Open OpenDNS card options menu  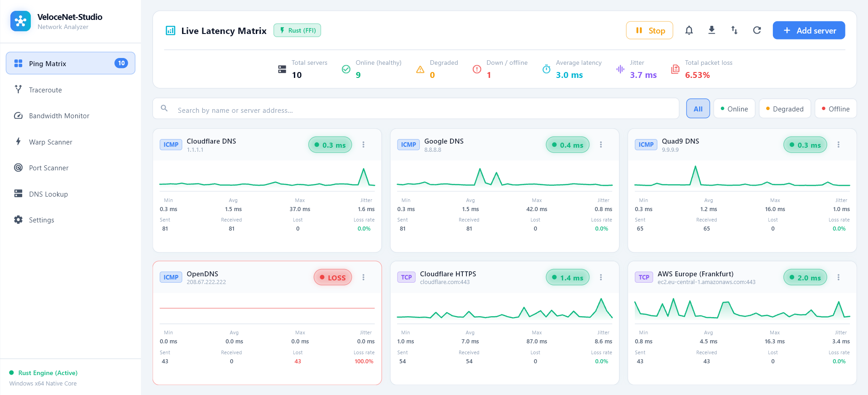tap(363, 277)
